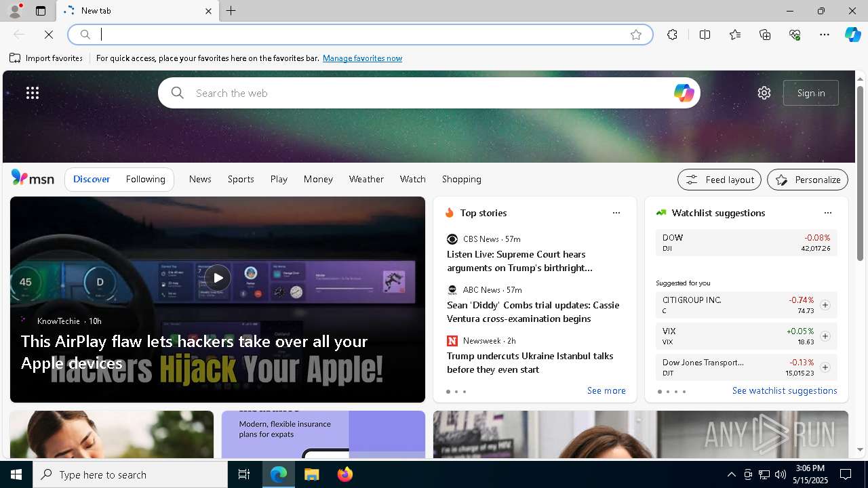Open page settings gear icon
Screen dimensions: 868x488
point(764,93)
